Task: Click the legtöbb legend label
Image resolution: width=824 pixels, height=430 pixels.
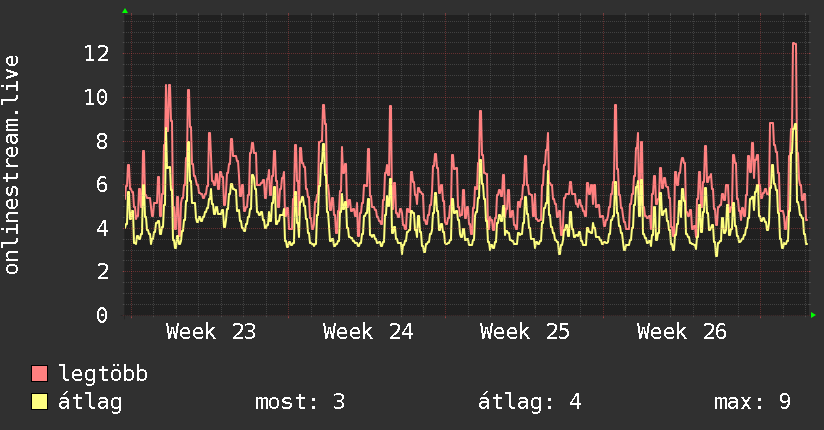Action: pos(103,374)
